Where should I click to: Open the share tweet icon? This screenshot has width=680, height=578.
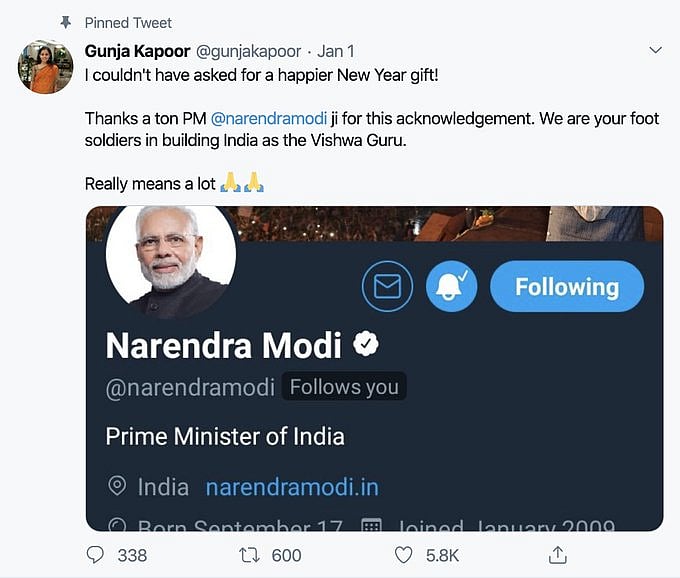click(x=559, y=555)
